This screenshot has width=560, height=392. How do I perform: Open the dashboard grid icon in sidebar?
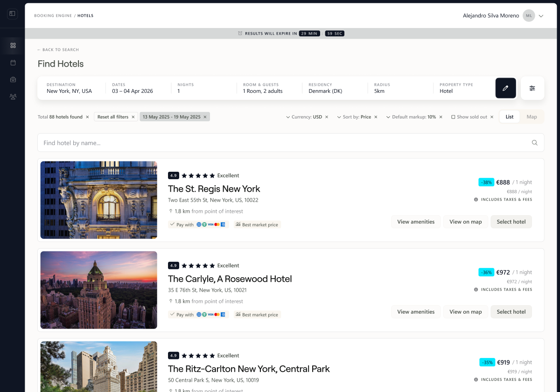point(13,45)
